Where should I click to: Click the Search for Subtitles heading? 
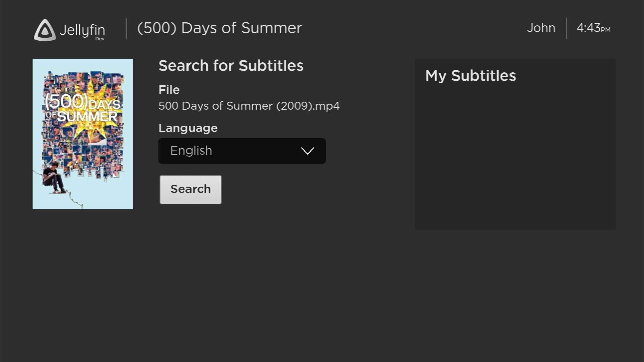pos(231,66)
